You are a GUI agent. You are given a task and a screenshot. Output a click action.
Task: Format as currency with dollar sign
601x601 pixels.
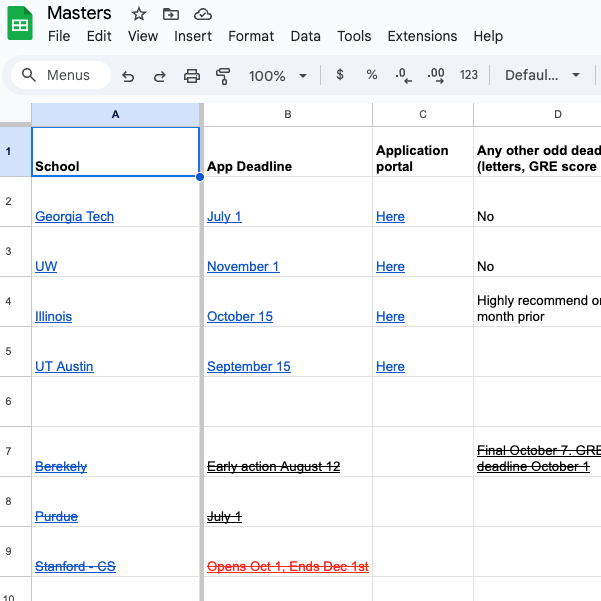coord(340,75)
